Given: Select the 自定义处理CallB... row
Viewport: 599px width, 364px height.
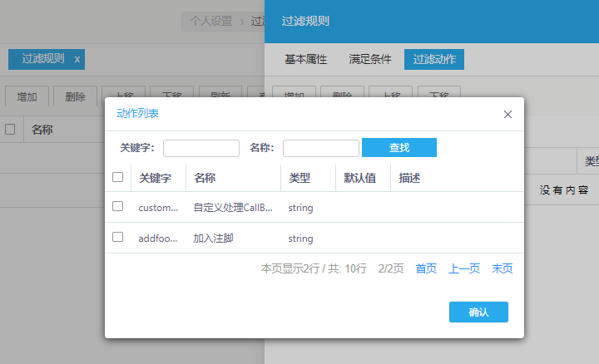Looking at the screenshot, I should (x=232, y=208).
